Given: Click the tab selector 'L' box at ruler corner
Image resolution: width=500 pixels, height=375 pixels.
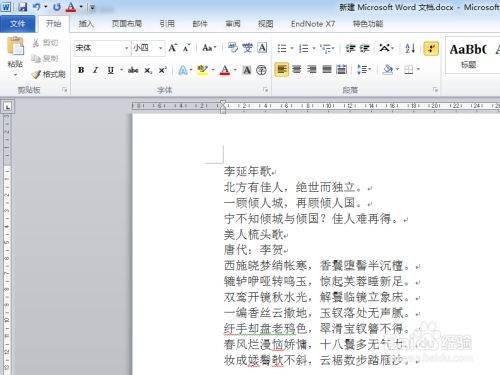Looking at the screenshot, I should [7, 106].
